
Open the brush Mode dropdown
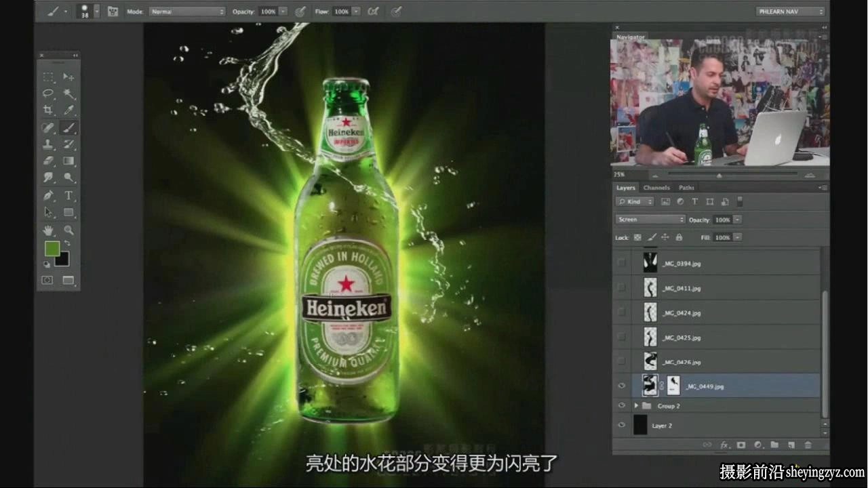(x=187, y=12)
